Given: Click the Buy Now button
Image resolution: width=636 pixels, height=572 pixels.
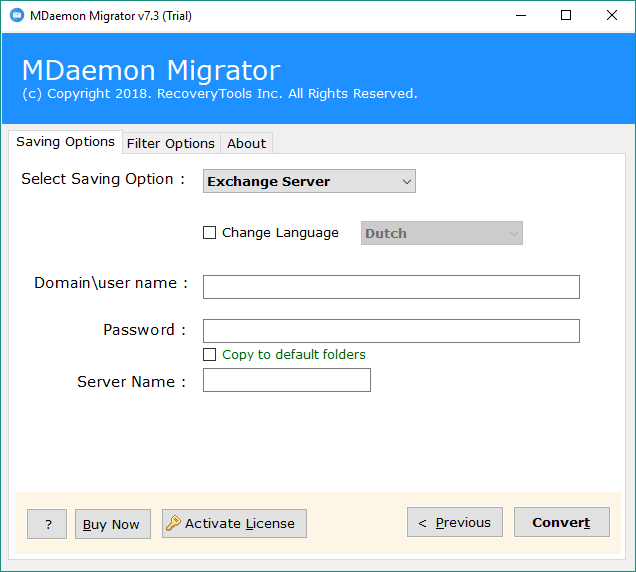Looking at the screenshot, I should [x=113, y=524].
